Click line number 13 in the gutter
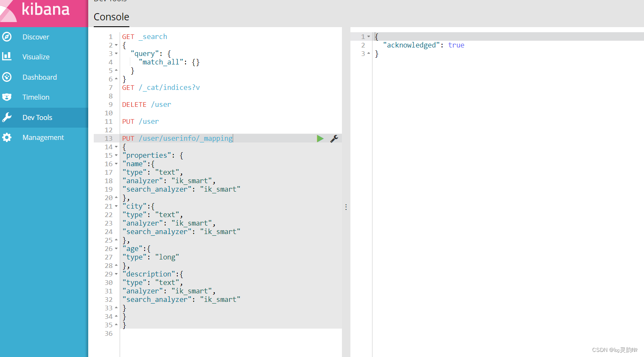Image resolution: width=644 pixels, height=357 pixels. (x=109, y=139)
